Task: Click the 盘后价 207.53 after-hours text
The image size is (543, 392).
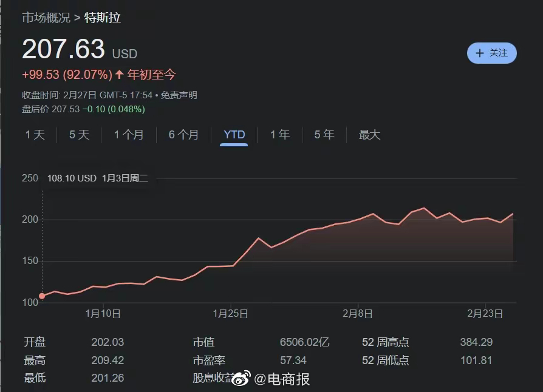Action: pyautogui.click(x=51, y=109)
